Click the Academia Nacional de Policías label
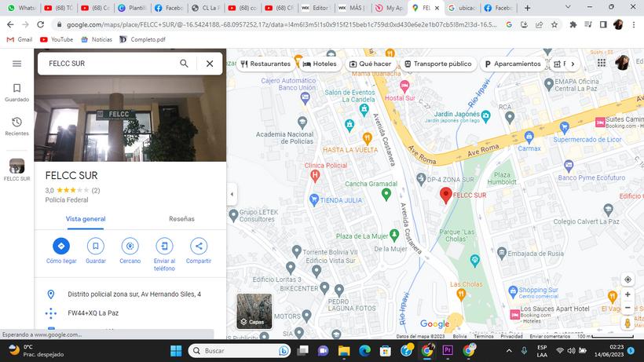Screen dimensions: 644x362 point(284,138)
